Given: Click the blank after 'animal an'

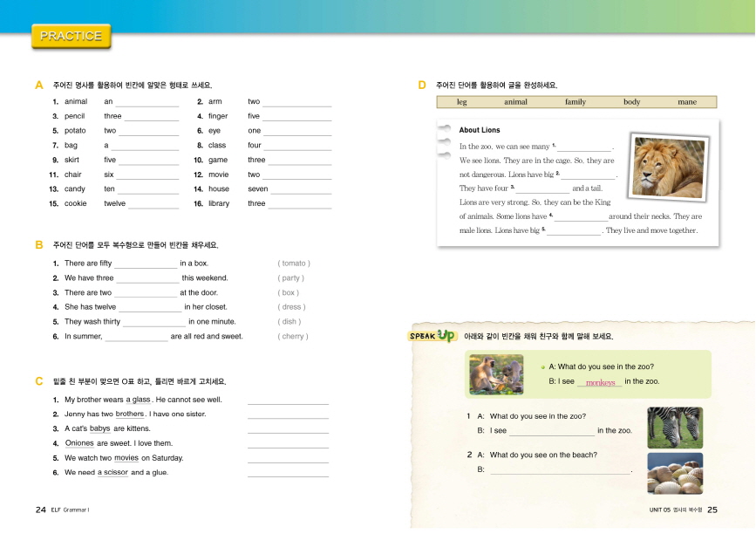Looking at the screenshot, I should [x=146, y=104].
